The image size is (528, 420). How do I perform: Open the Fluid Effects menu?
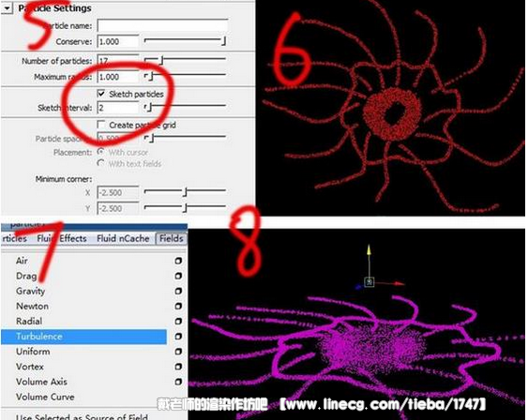[62, 239]
